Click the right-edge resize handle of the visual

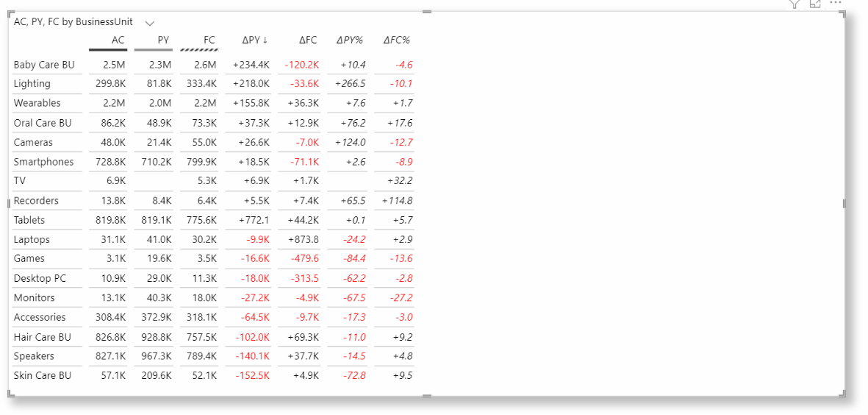pos(844,203)
